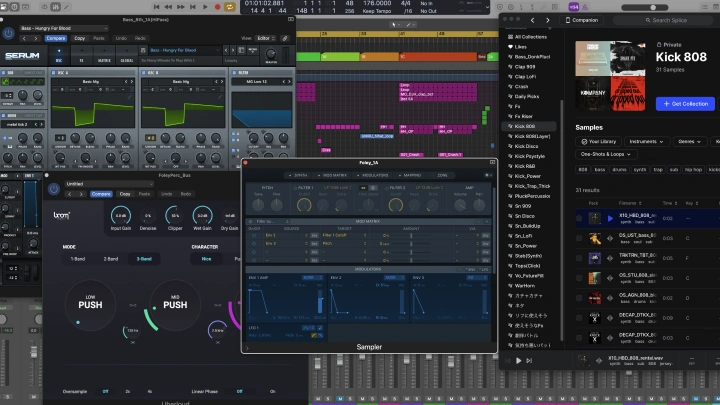Select previous OSC B wavetable arrow
Viewport: 720px width, 405px height.
(x=216, y=82)
